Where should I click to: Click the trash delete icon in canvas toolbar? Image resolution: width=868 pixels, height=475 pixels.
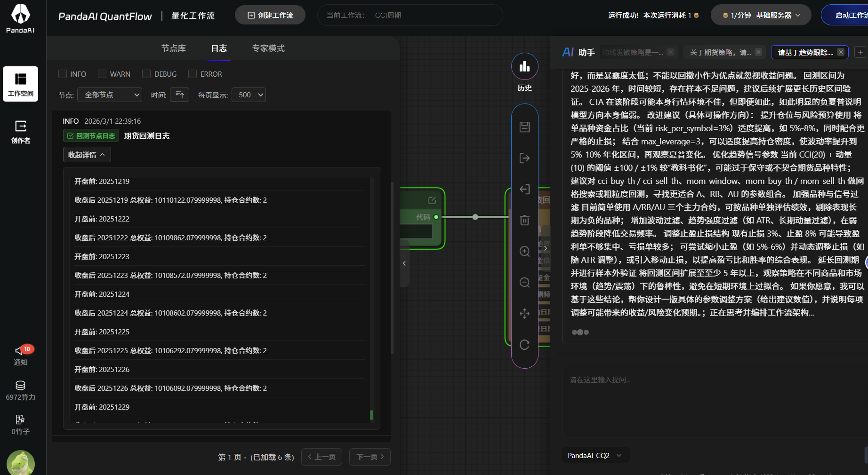click(524, 220)
